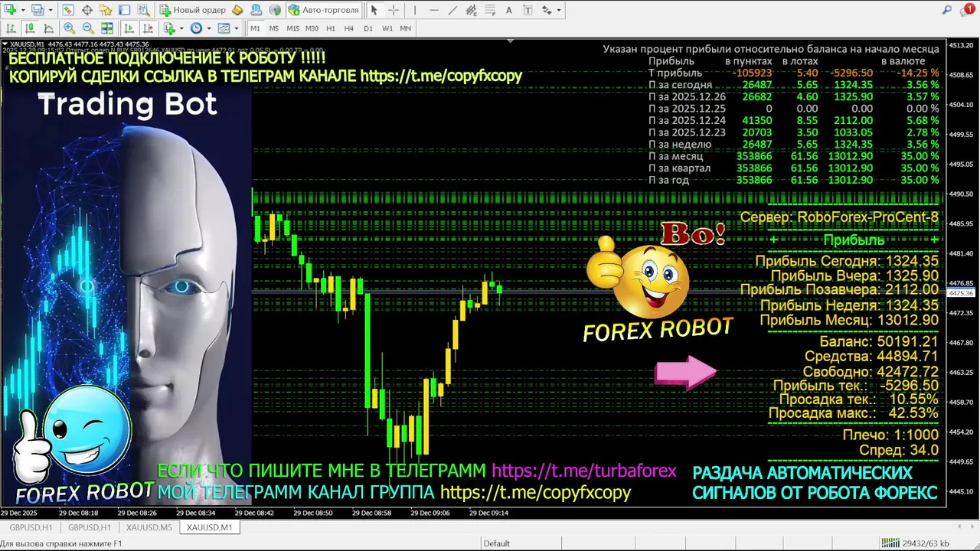Select the Fibonacci retracement tool
980x551 pixels.
(491, 10)
